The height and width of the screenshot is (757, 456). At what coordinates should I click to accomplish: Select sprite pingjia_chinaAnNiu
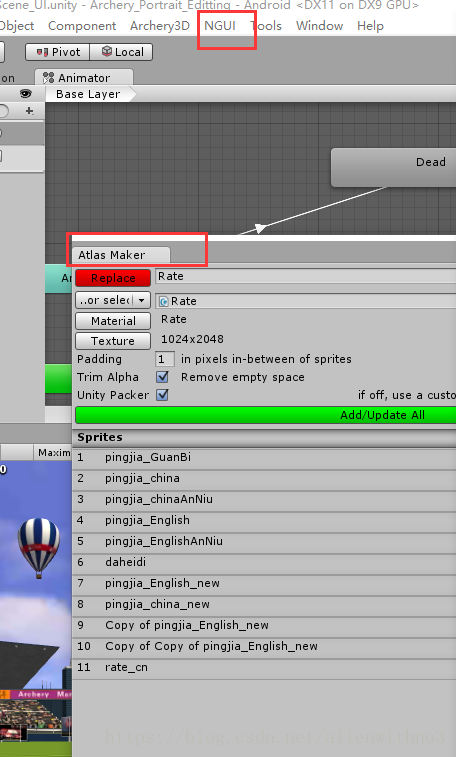click(x=264, y=499)
